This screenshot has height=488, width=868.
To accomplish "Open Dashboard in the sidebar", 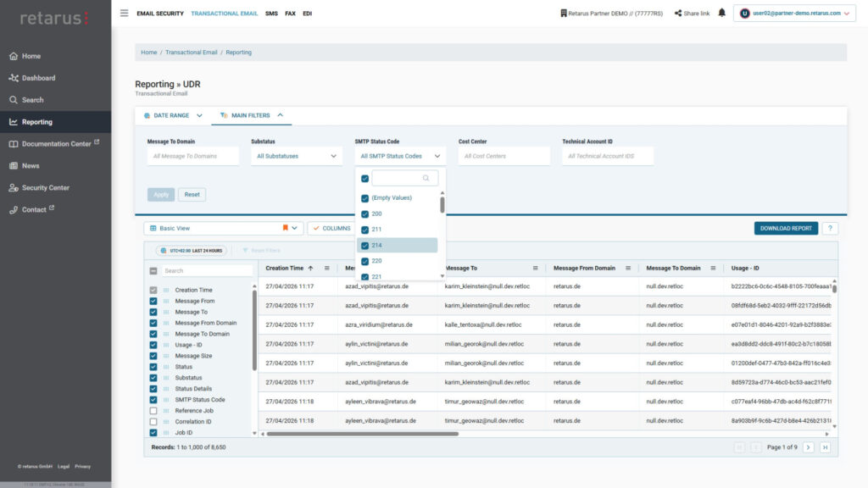I will [x=38, y=78].
